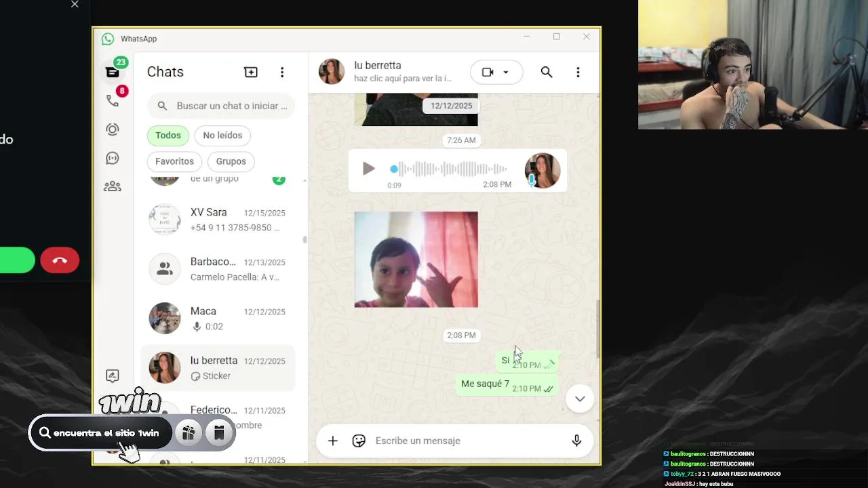
Task: Click the Sticker preview under lu berretta
Action: pyautogui.click(x=211, y=376)
